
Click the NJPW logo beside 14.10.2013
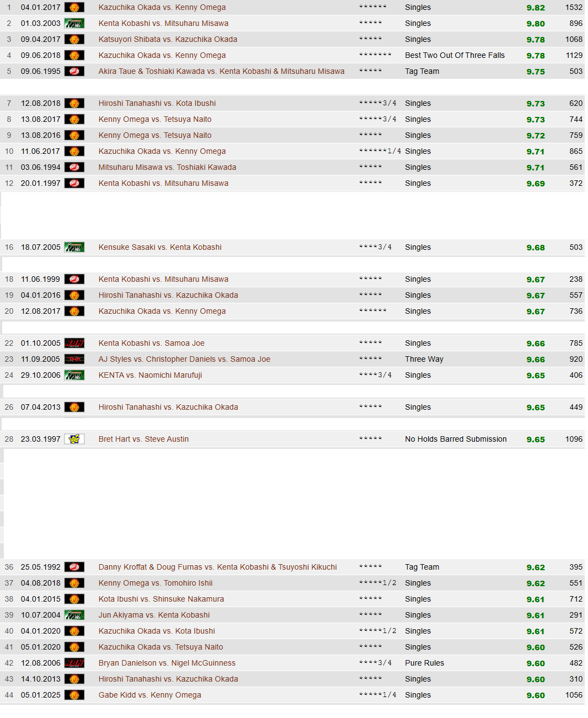coord(74,679)
